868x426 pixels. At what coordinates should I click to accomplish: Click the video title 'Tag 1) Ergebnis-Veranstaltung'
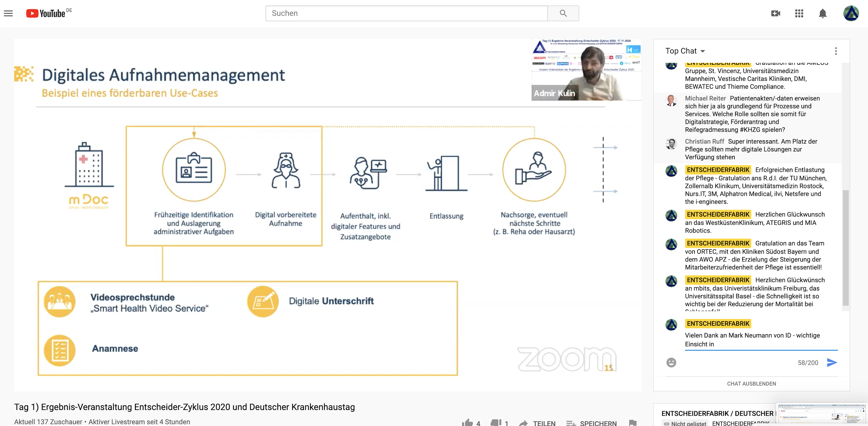click(x=184, y=407)
